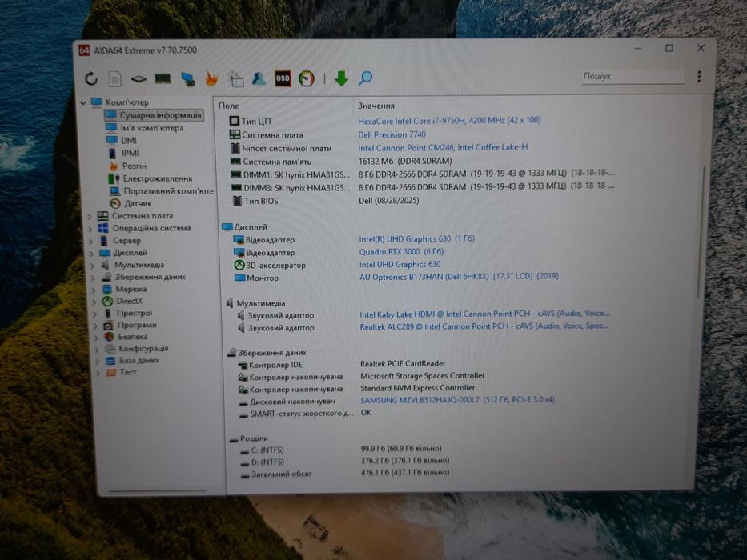The width and height of the screenshot is (747, 560).
Task: Click the vertical scrollbar of the details list
Action: coord(701,233)
